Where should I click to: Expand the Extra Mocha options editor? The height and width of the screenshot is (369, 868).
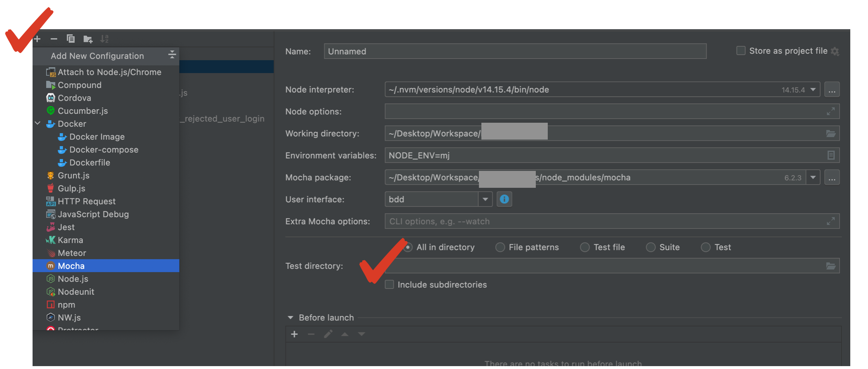coord(830,221)
